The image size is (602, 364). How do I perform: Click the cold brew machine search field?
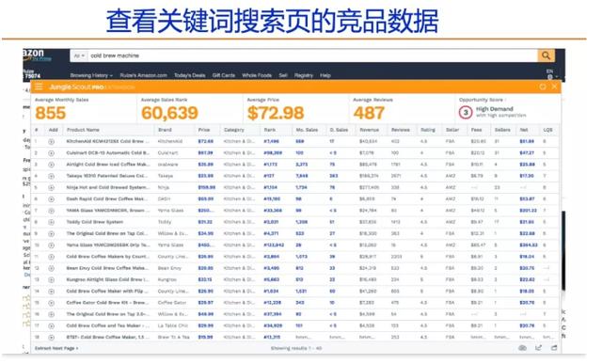pos(312,55)
